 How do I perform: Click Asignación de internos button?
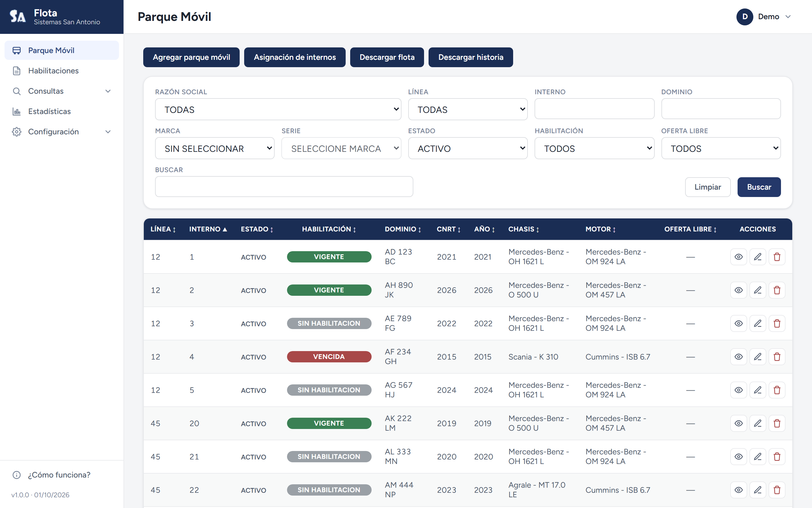click(295, 57)
